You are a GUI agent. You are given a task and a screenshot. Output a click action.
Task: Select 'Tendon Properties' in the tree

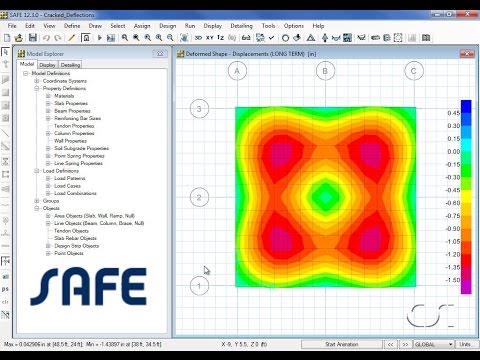click(x=74, y=126)
